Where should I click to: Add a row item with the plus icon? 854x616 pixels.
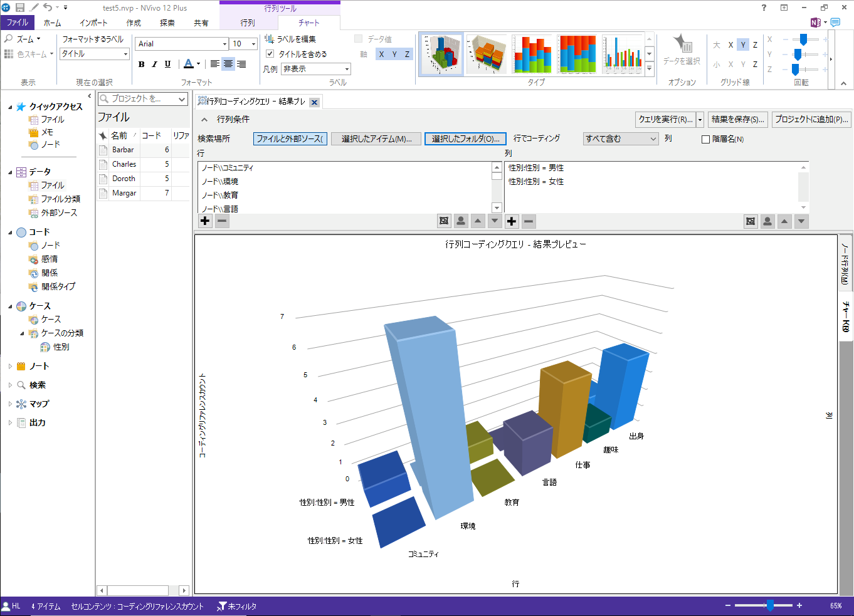(205, 221)
